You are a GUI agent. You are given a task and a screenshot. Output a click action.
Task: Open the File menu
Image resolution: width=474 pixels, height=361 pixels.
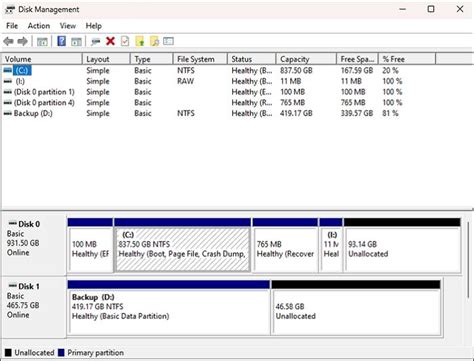[12, 26]
